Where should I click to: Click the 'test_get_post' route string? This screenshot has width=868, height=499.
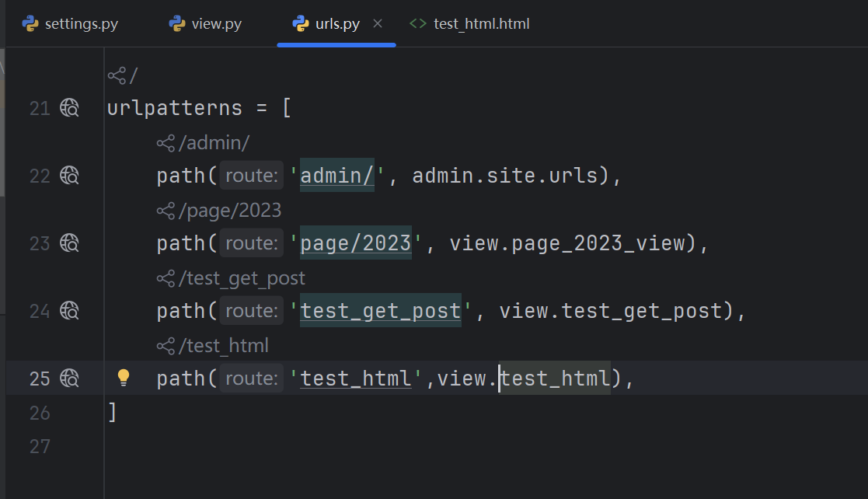pyautogui.click(x=381, y=312)
